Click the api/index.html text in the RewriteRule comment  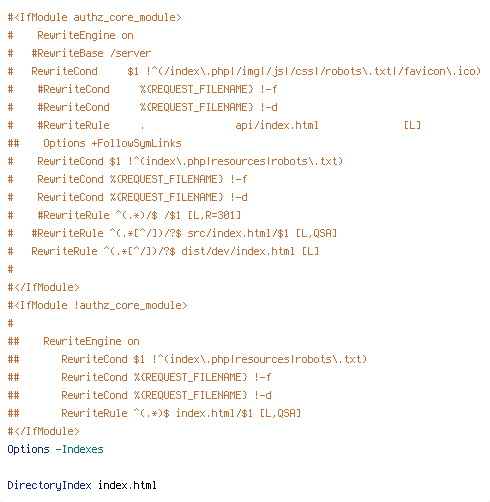[277, 125]
